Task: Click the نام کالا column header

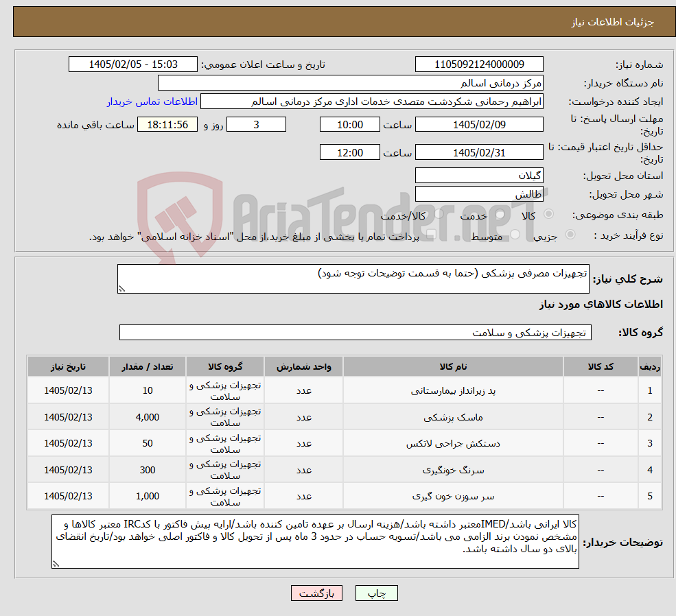Action: 453,366
